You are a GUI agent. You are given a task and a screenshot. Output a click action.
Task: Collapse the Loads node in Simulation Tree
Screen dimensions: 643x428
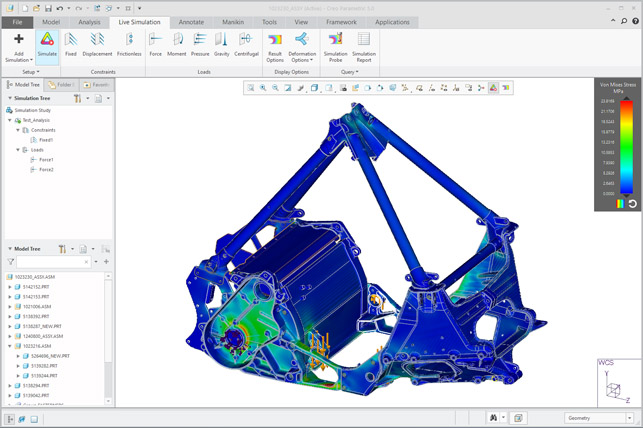point(18,150)
